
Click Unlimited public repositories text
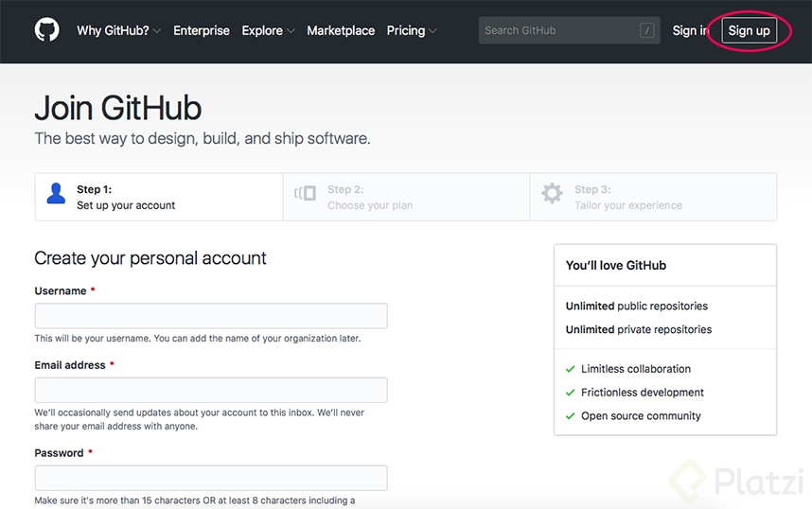click(x=637, y=306)
